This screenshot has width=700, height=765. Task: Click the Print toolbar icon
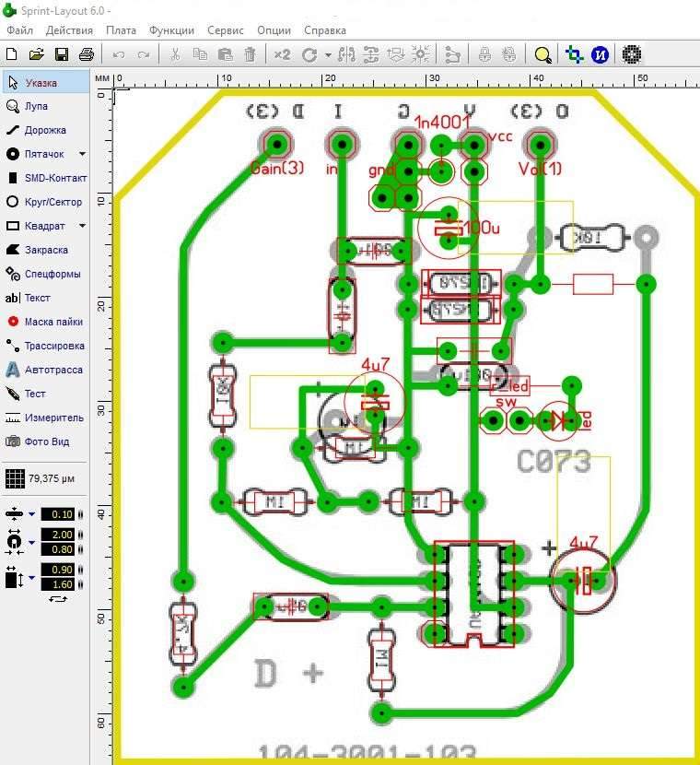tap(86, 54)
